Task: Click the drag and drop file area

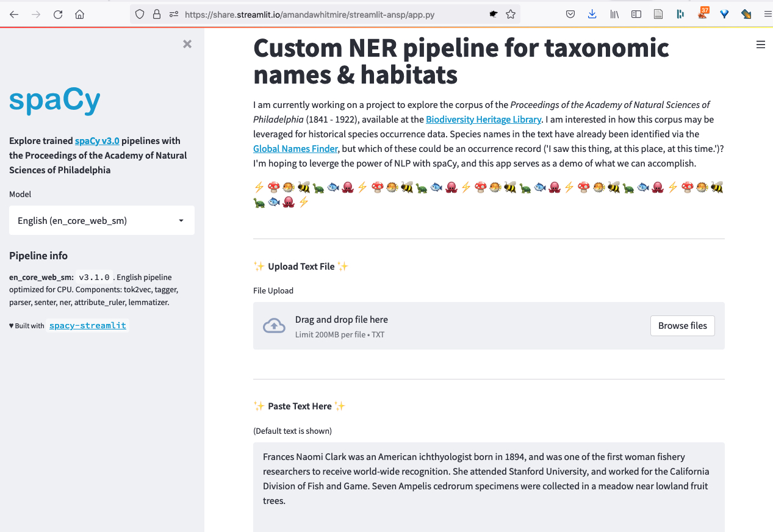Action: 489,326
